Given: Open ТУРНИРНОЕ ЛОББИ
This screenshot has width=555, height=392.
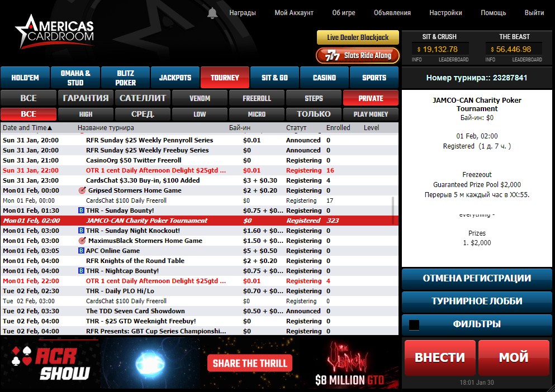Looking at the screenshot, I should coord(477,301).
